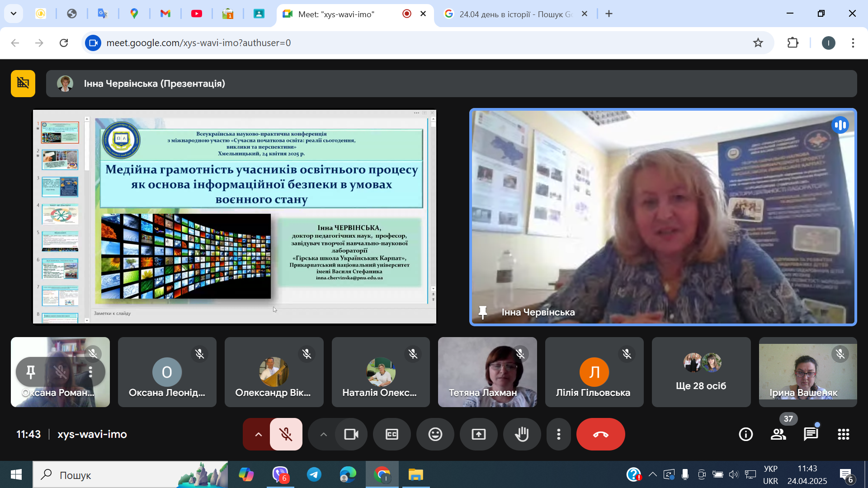868x488 pixels.
Task: Open meeting details info icon
Action: pyautogui.click(x=745, y=434)
